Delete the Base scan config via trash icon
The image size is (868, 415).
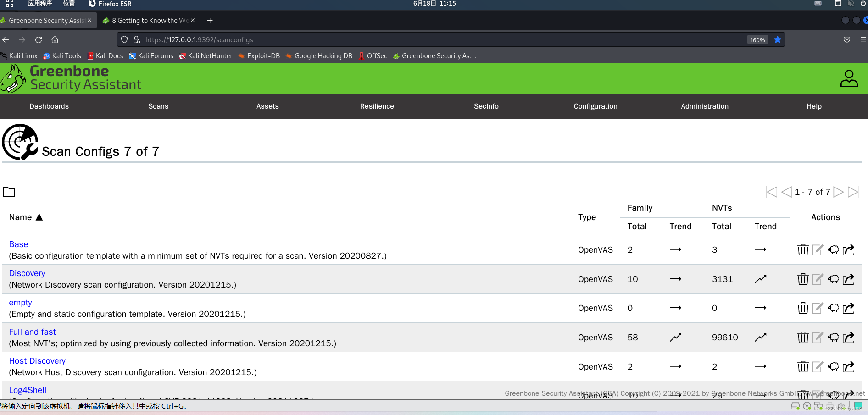point(803,249)
